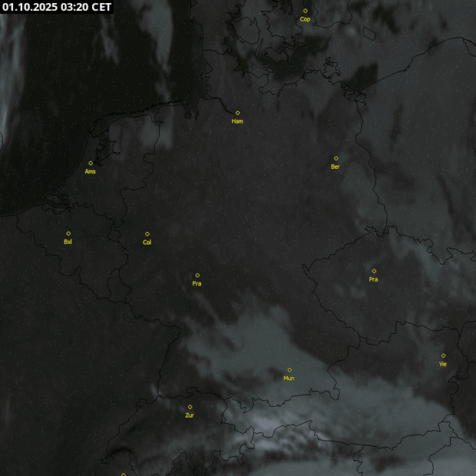Select the Berlin marker dot
This screenshot has width=476, height=476.
[x=336, y=158]
